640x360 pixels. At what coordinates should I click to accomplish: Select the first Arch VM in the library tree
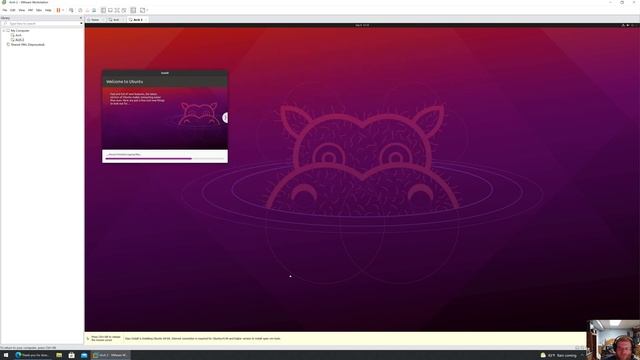click(x=18, y=36)
